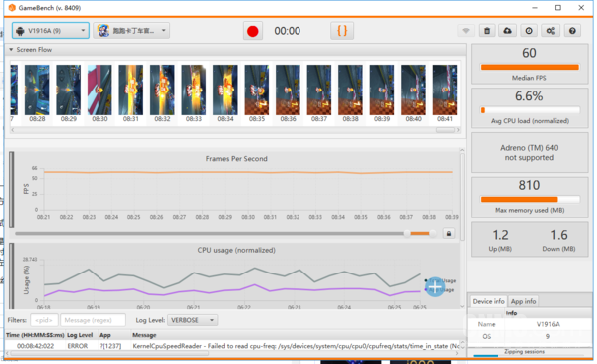Select the 08:33 screenshot thumbnail
This screenshot has width=597, height=364.
(x=194, y=90)
